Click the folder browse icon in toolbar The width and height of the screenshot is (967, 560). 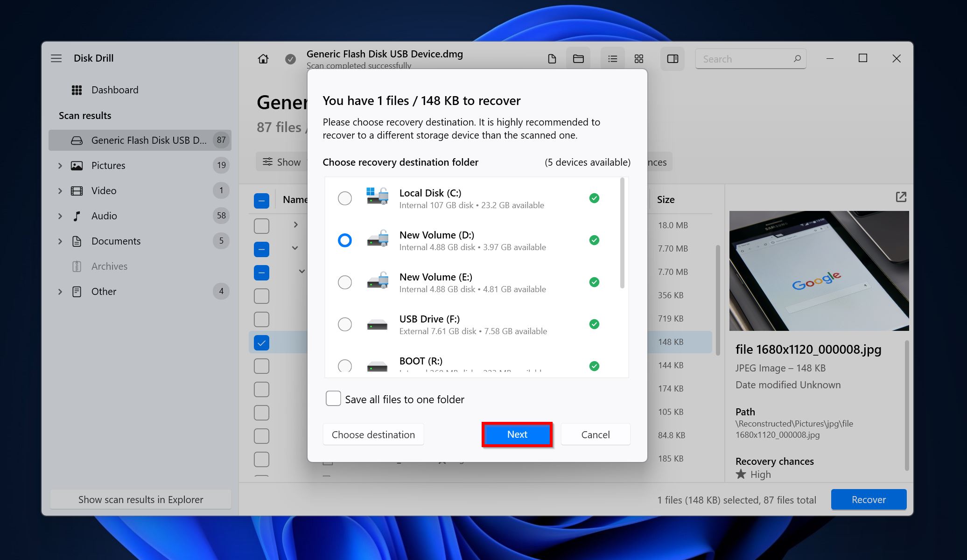(x=578, y=59)
